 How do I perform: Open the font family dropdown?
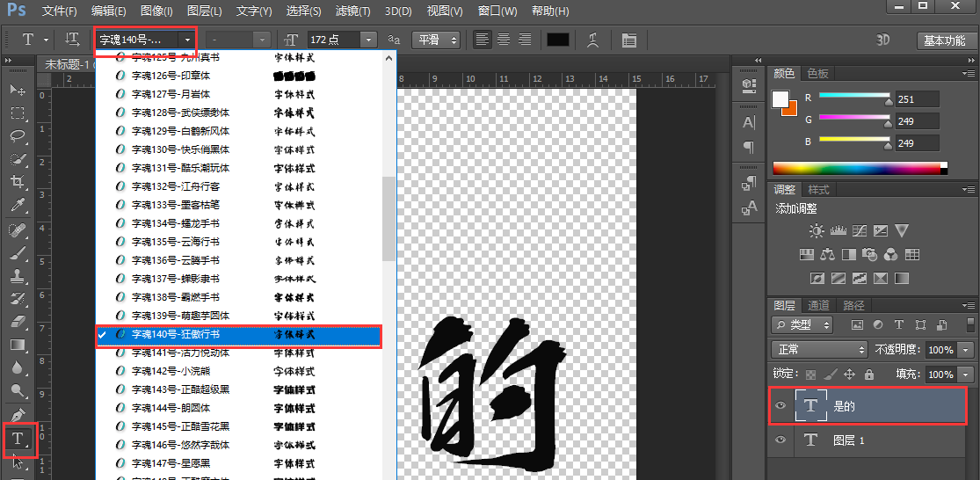pos(188,40)
